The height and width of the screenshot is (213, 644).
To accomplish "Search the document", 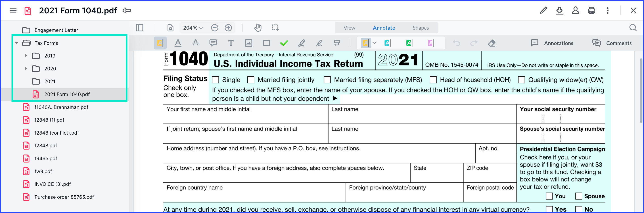I will point(633,28).
